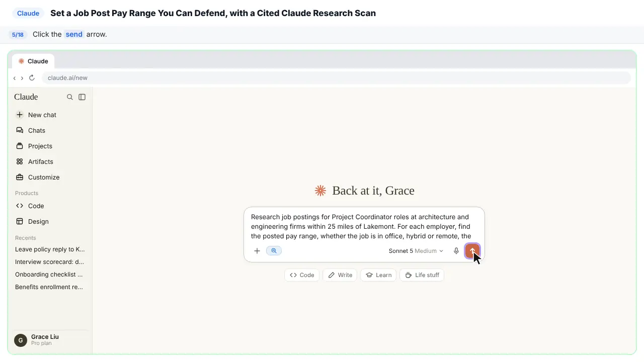Open Projects in the sidebar

[50, 146]
